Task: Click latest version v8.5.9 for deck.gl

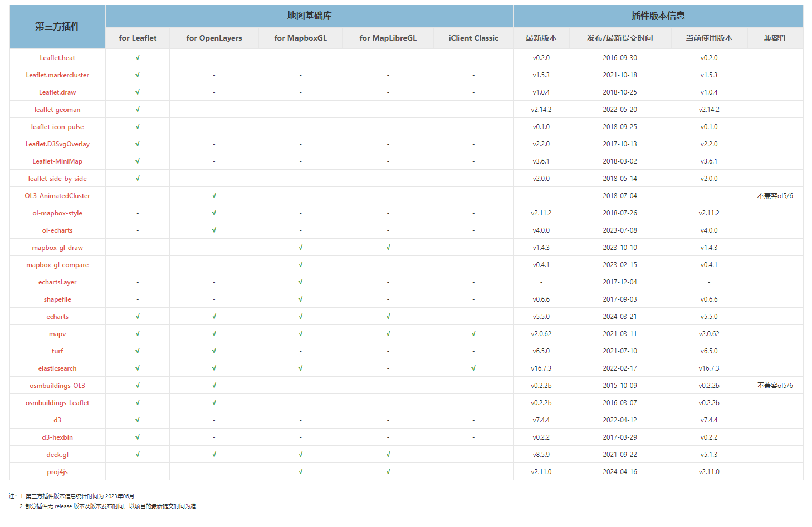Action: click(541, 455)
